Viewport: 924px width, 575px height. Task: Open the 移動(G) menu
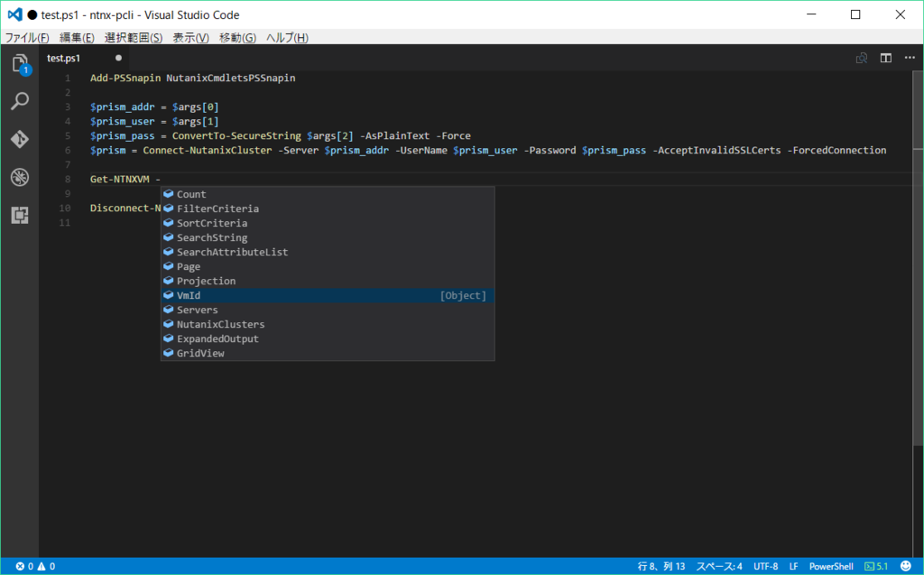(237, 38)
